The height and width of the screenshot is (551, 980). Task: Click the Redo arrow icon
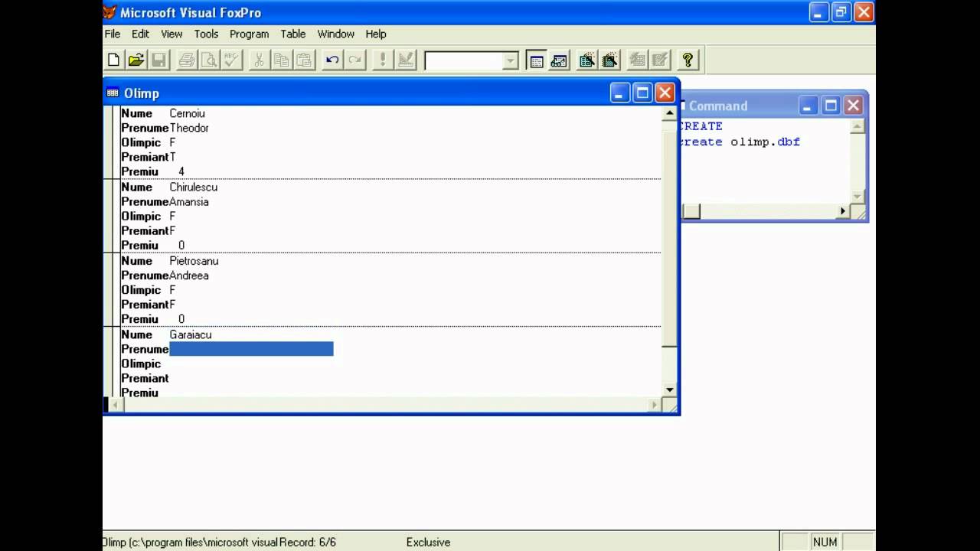click(x=354, y=60)
